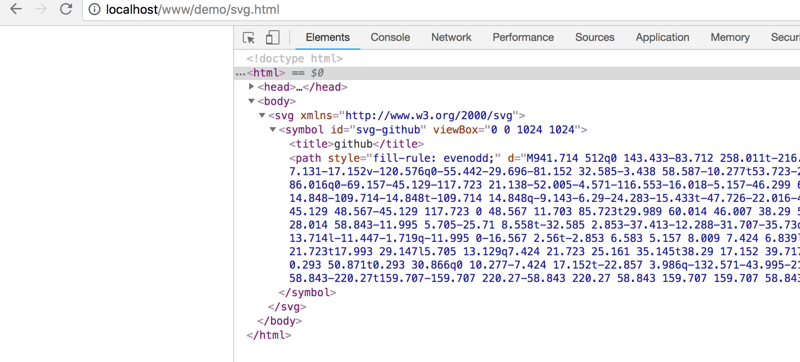Click the </svg> closing tag
800x362 pixels.
[287, 307]
